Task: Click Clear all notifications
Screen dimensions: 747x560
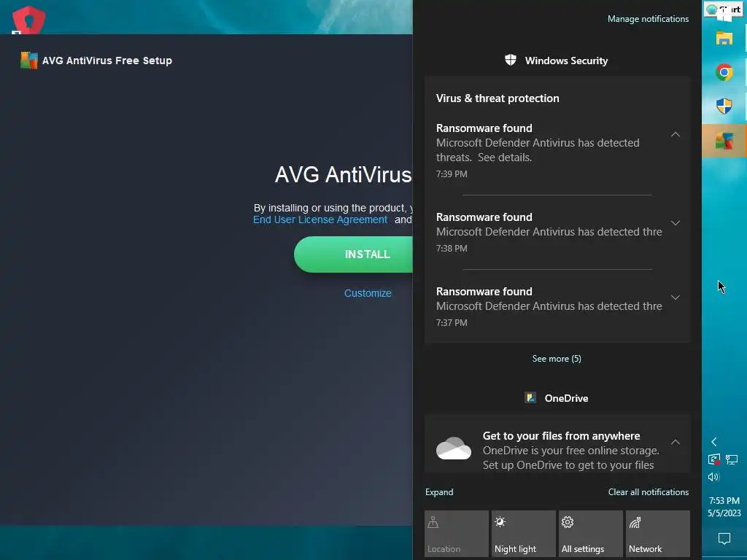Action: click(x=649, y=492)
